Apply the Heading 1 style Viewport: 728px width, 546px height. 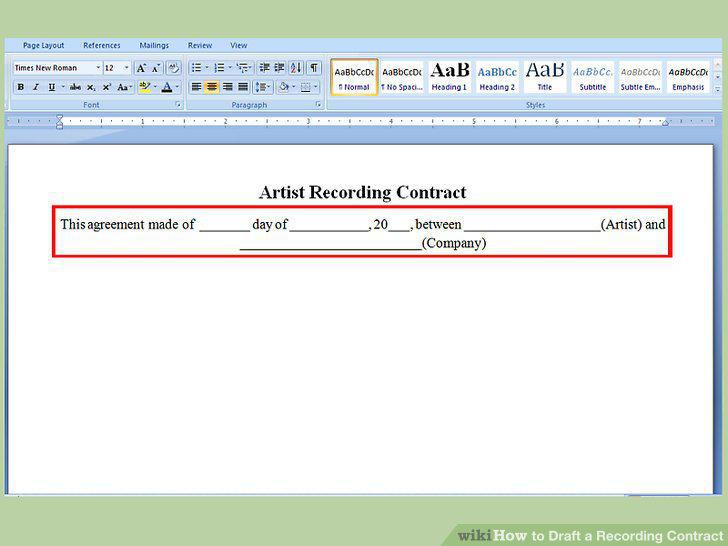pos(449,77)
